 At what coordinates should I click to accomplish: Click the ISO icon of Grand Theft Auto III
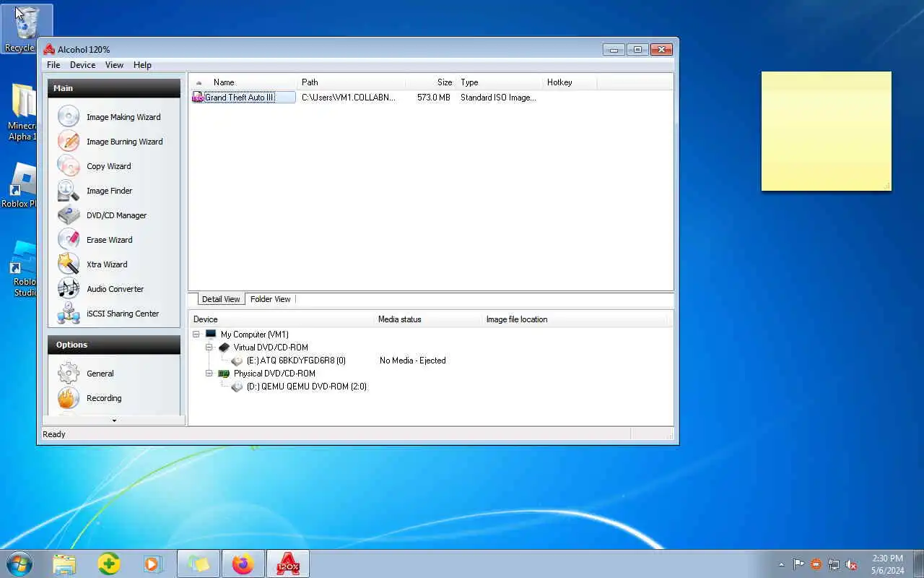(x=198, y=98)
